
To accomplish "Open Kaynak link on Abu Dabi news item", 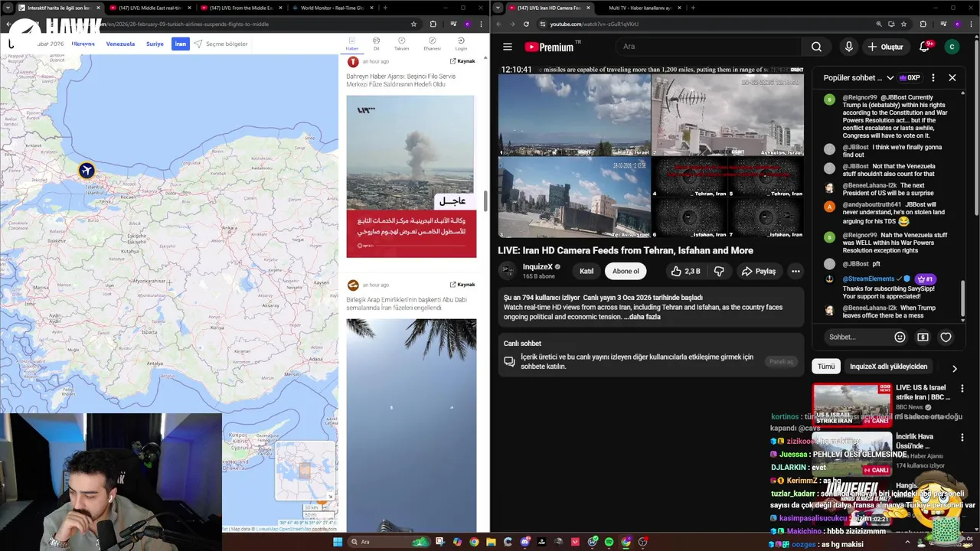I will [x=462, y=285].
